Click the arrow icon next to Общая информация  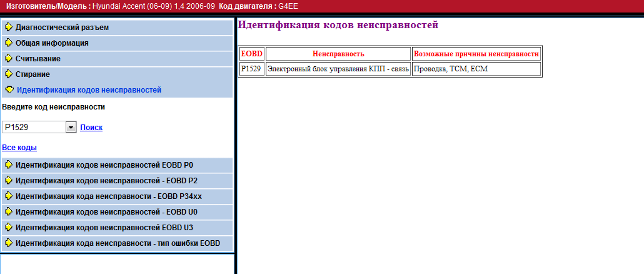click(x=9, y=43)
